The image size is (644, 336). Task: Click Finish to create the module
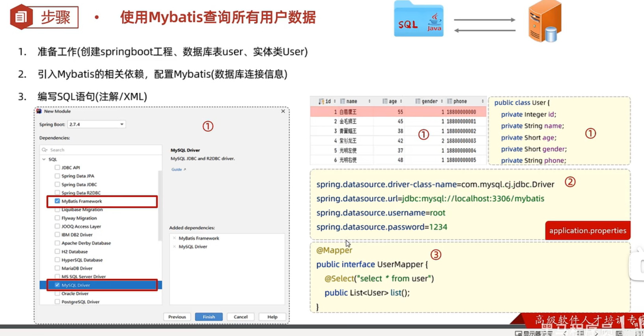(209, 317)
